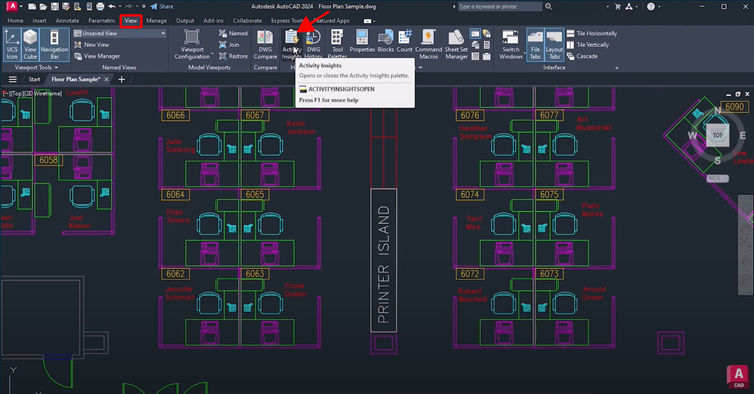
Task: Open the View Manager
Action: coord(97,56)
